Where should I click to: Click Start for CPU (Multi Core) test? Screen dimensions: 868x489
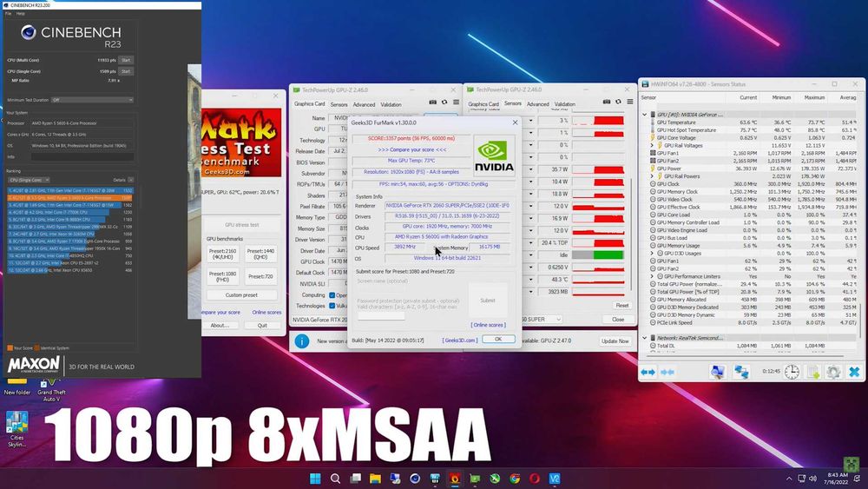click(x=126, y=60)
